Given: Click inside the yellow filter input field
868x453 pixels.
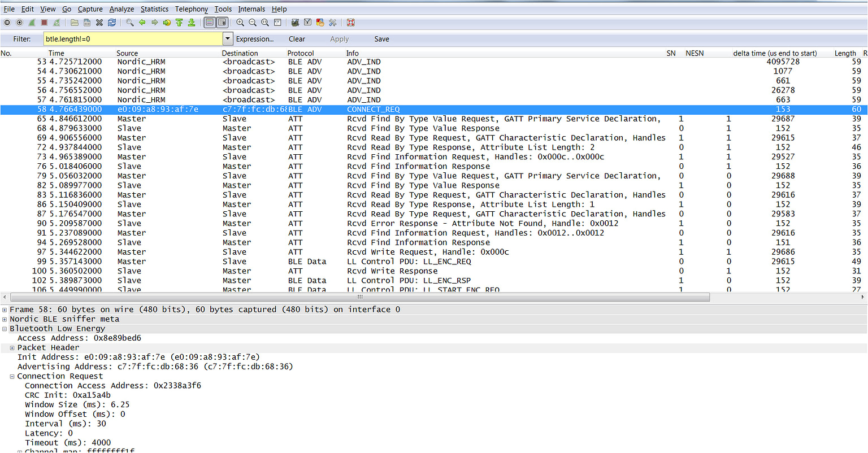Looking at the screenshot, I should click(130, 38).
